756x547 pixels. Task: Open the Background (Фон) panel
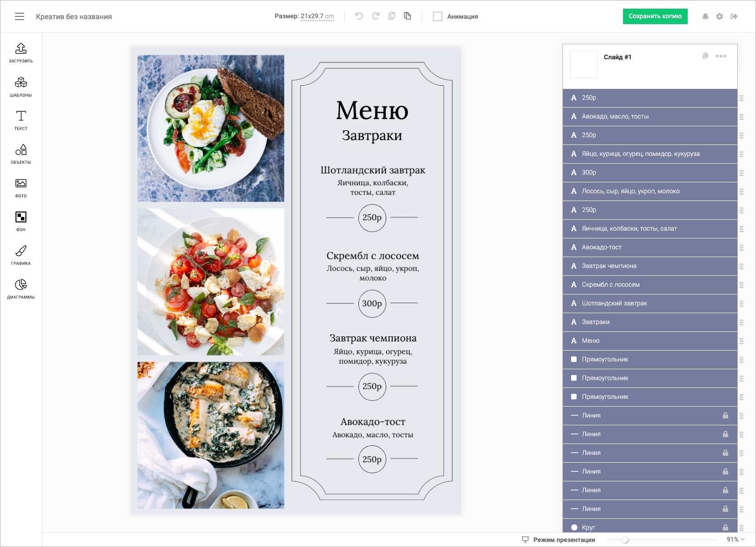pyautogui.click(x=21, y=222)
